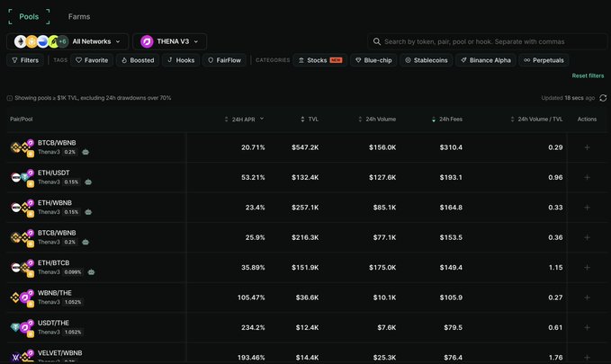Image resolution: width=611 pixels, height=364 pixels.
Task: Add action for the $547.2K BTCB/WBNB pool
Action: pyautogui.click(x=587, y=147)
